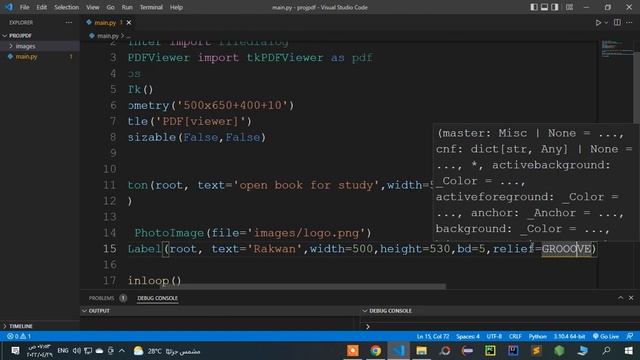Screen dimensions: 640x360
Task: Open the View menu
Action: [x=93, y=7]
